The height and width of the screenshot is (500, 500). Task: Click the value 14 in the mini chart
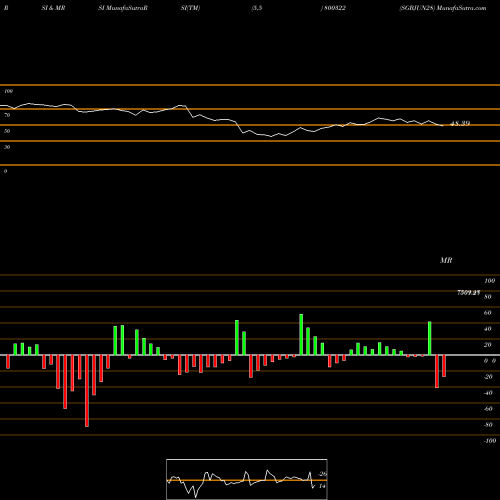point(322,486)
